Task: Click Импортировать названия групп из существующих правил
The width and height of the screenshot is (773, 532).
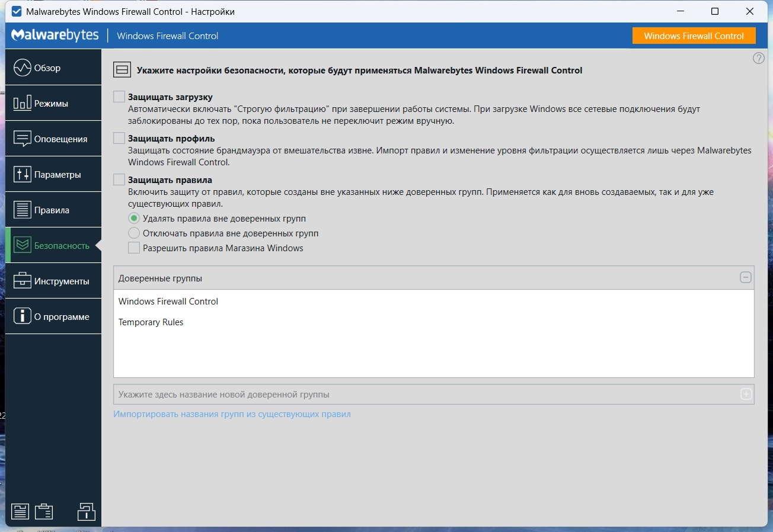Action: click(232, 414)
